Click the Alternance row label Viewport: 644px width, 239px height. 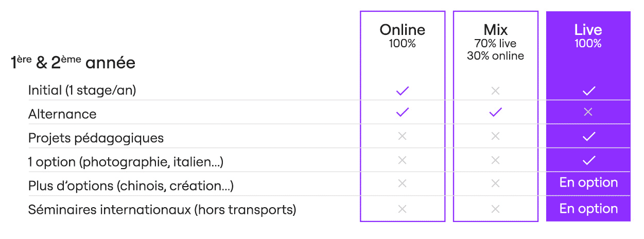(x=62, y=114)
